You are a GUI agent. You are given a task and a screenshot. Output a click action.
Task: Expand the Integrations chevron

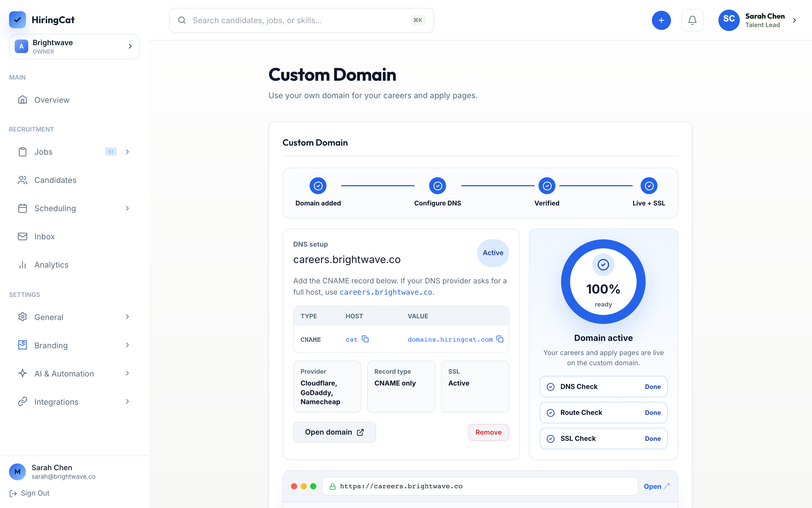[127, 402]
